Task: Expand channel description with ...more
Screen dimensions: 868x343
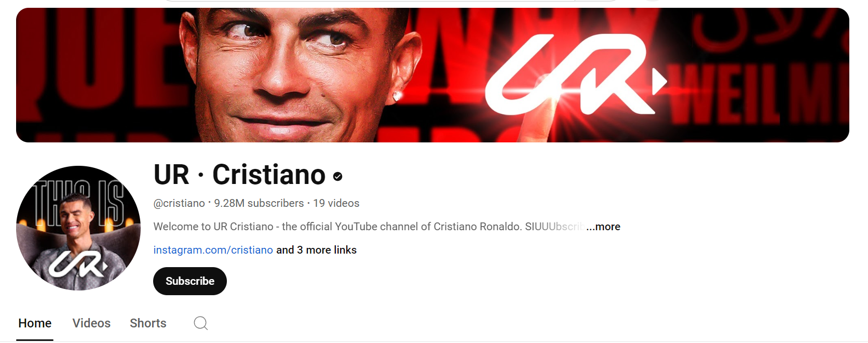Action: coord(603,227)
